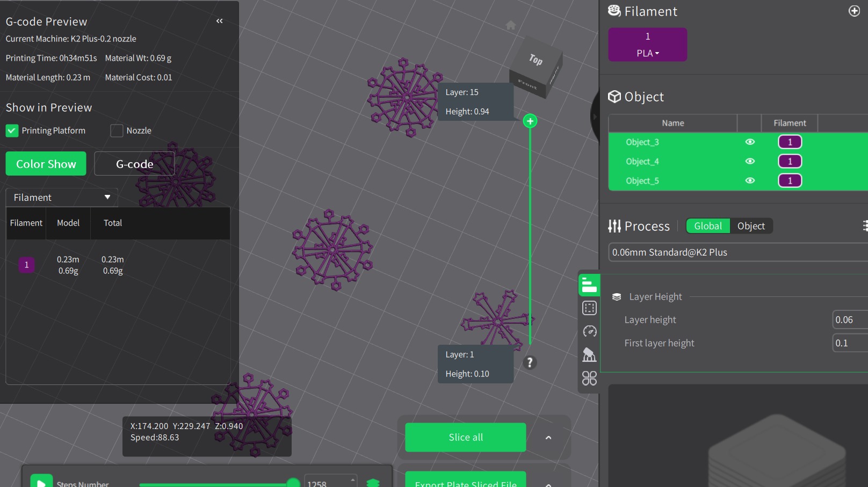Viewport: 868px width, 487px height.
Task: Click Slice all button
Action: pos(465,437)
